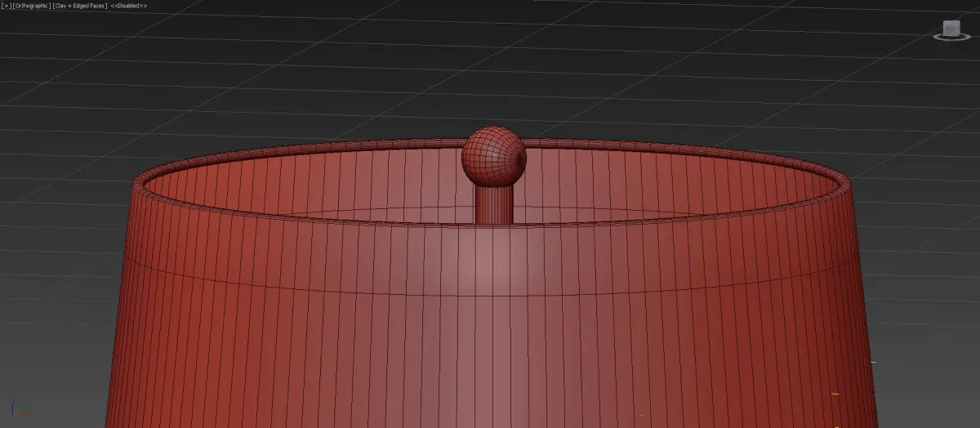Image resolution: width=980 pixels, height=428 pixels.
Task: Open the Orthographic view menu
Action: click(x=32, y=6)
